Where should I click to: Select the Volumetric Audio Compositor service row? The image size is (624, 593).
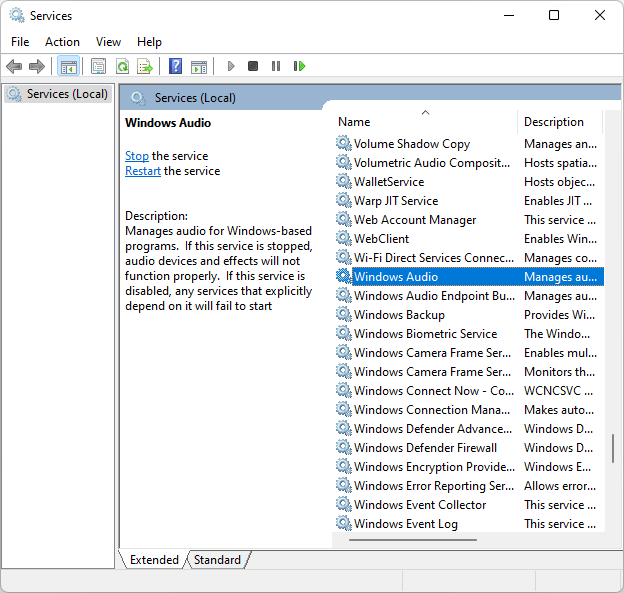click(x=469, y=163)
